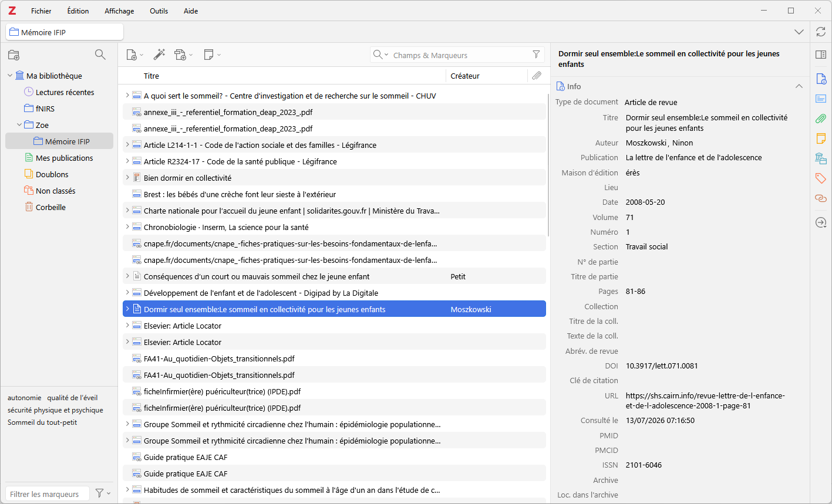The width and height of the screenshot is (832, 504).
Task: Open the New Note toolbar button
Action: [x=212, y=55]
